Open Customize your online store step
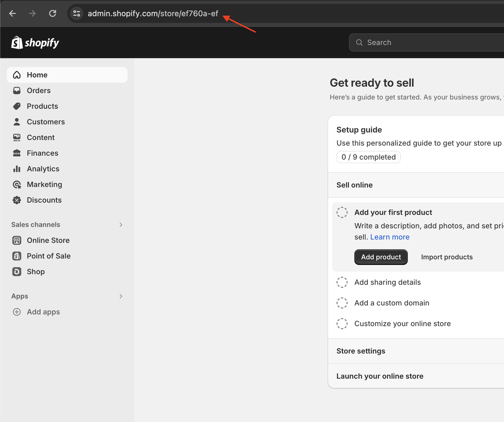 coord(402,324)
